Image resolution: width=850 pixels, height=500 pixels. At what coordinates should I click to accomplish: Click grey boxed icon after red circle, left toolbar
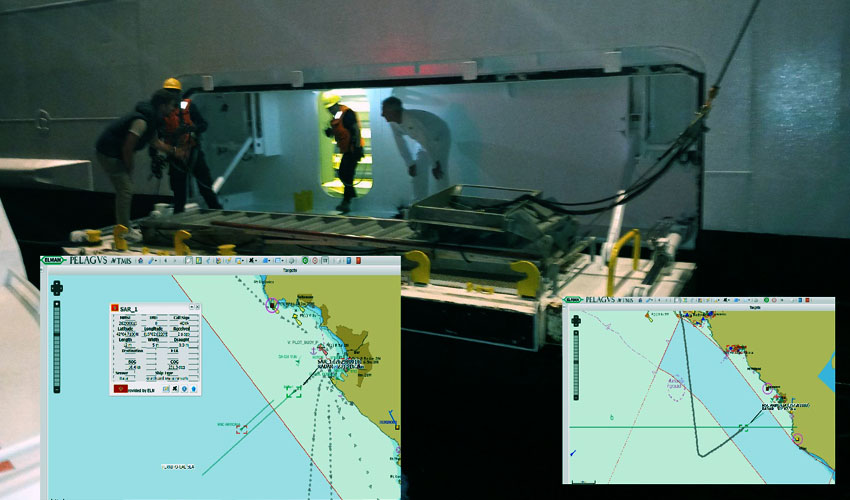325,260
